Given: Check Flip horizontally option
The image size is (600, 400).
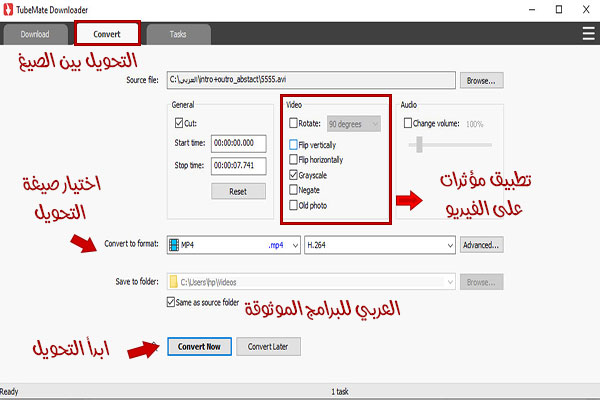Looking at the screenshot, I should 293,159.
